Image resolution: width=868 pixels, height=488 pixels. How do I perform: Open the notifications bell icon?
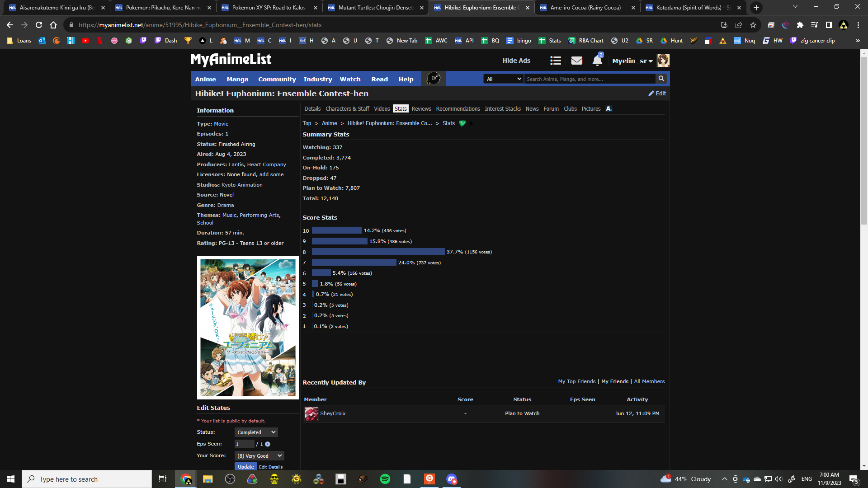pyautogui.click(x=597, y=61)
